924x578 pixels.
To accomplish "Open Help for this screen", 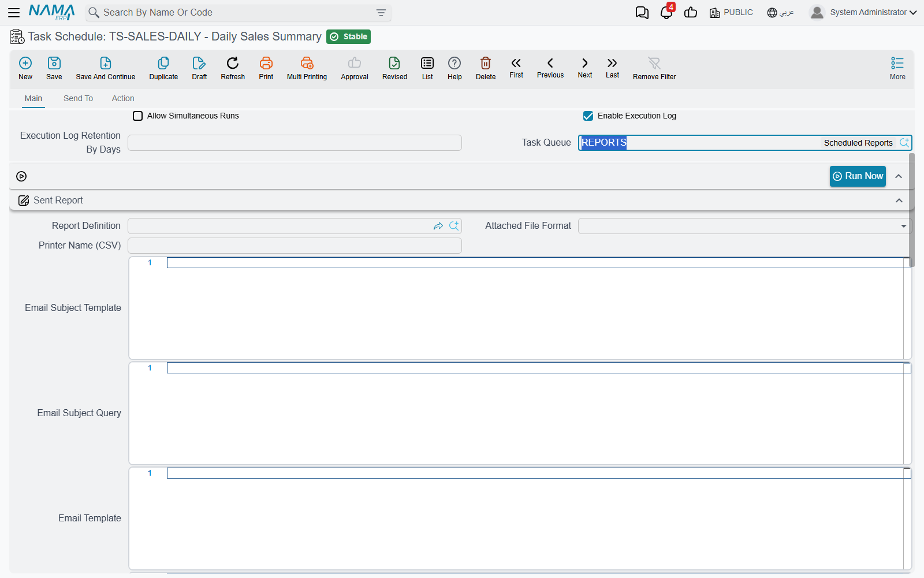I will coord(454,68).
